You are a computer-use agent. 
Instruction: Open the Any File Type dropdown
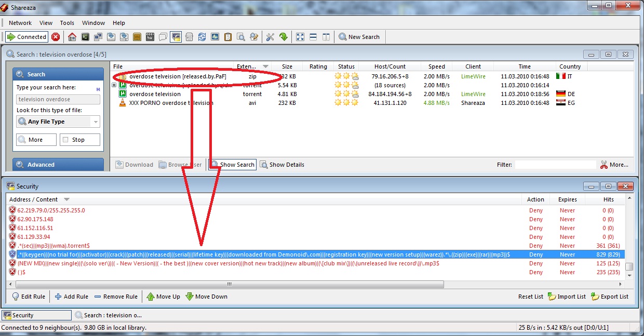58,122
